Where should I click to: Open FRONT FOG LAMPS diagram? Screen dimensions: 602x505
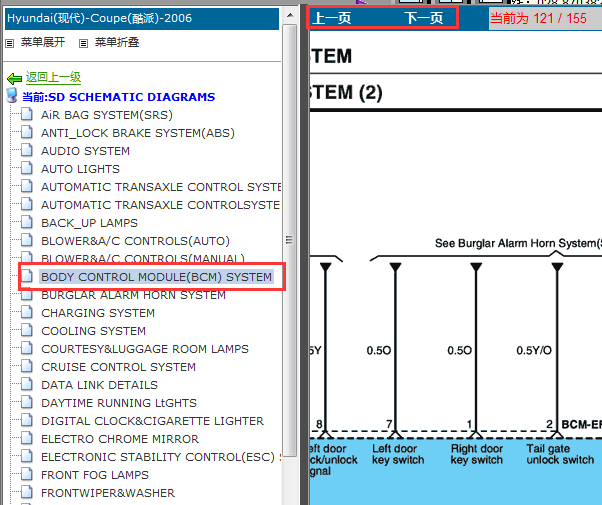click(x=95, y=475)
